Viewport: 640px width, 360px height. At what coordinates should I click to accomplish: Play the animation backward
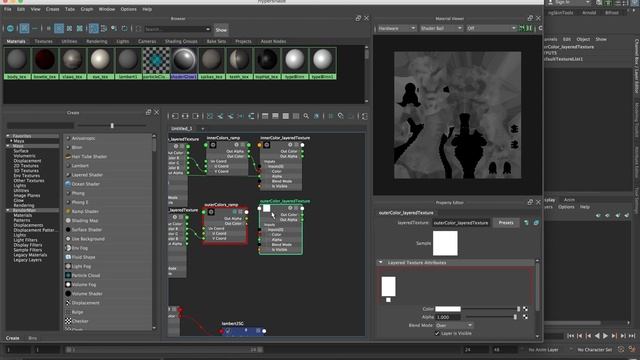tap(597, 336)
